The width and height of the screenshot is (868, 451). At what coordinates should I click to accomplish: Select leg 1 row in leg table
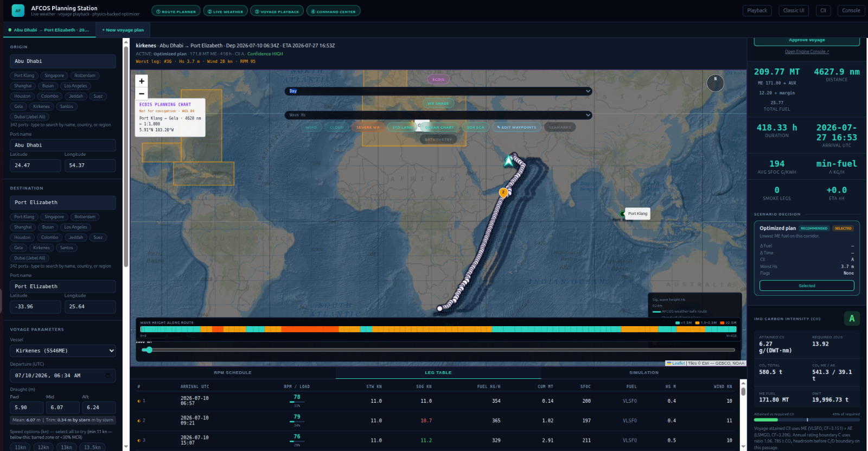tap(438, 401)
